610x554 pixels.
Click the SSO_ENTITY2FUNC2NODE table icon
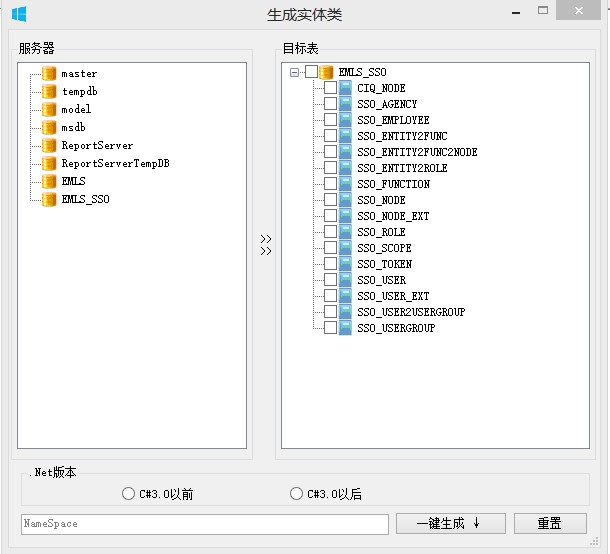click(x=345, y=152)
